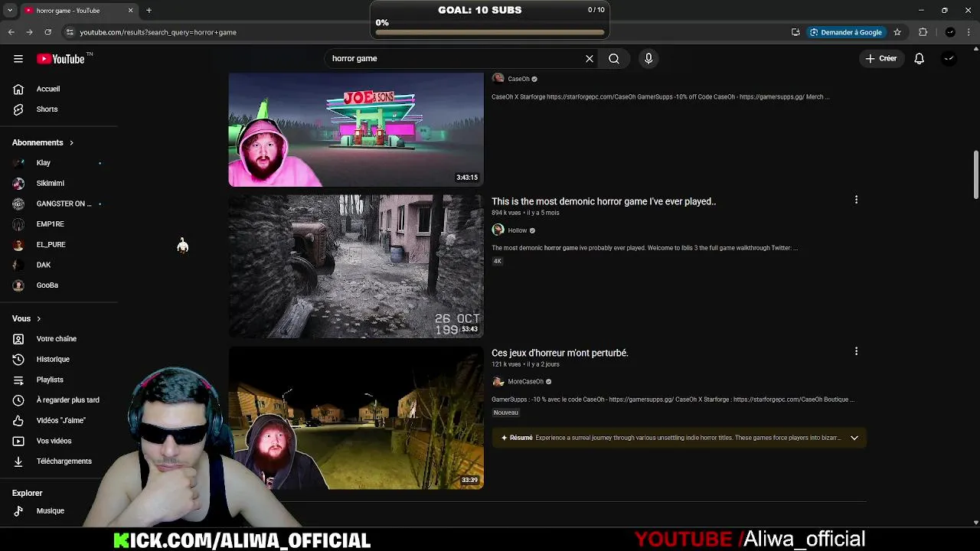Click Demander à Google button
The width and height of the screenshot is (980, 551).
pyautogui.click(x=846, y=32)
